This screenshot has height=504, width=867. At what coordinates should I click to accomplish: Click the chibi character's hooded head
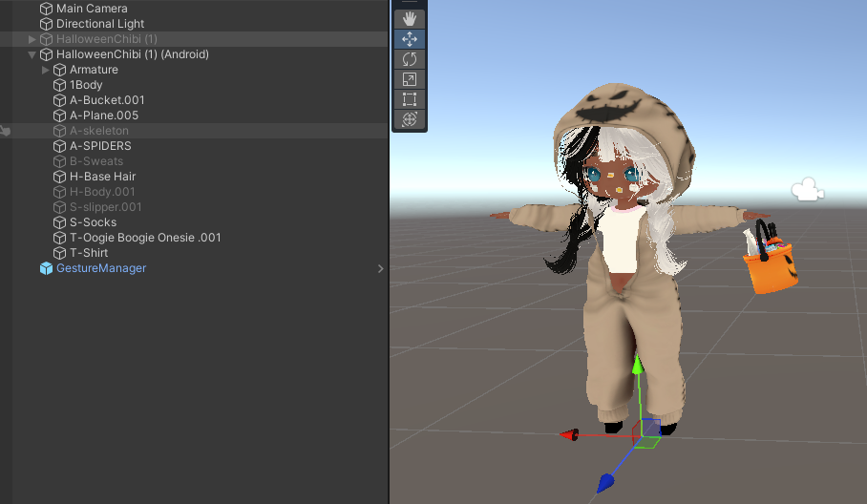click(624, 144)
